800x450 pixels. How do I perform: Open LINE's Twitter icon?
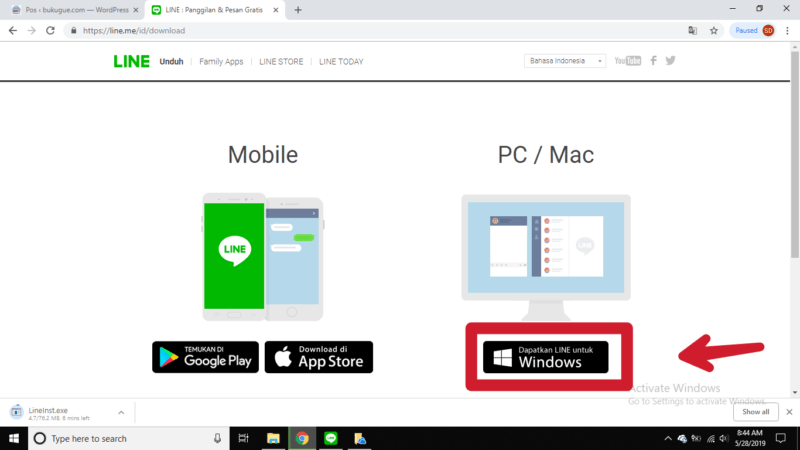pyautogui.click(x=670, y=61)
